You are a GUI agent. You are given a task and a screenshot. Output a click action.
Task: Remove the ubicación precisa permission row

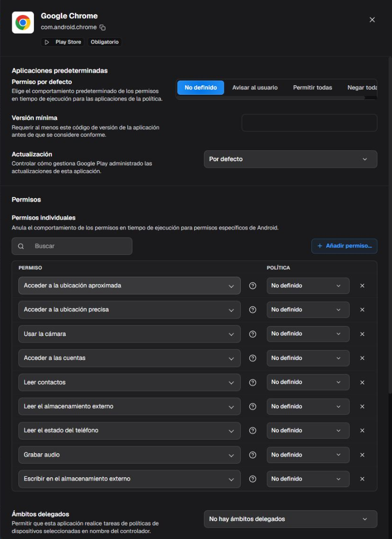[x=362, y=310]
